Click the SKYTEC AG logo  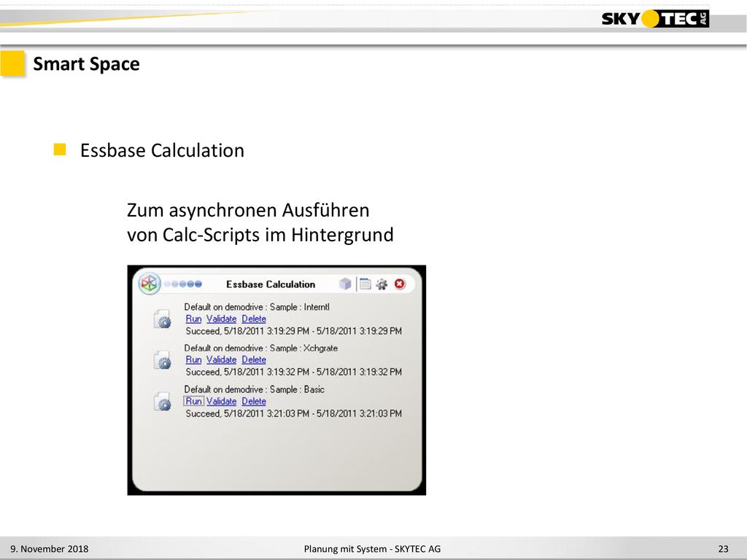coord(655,18)
